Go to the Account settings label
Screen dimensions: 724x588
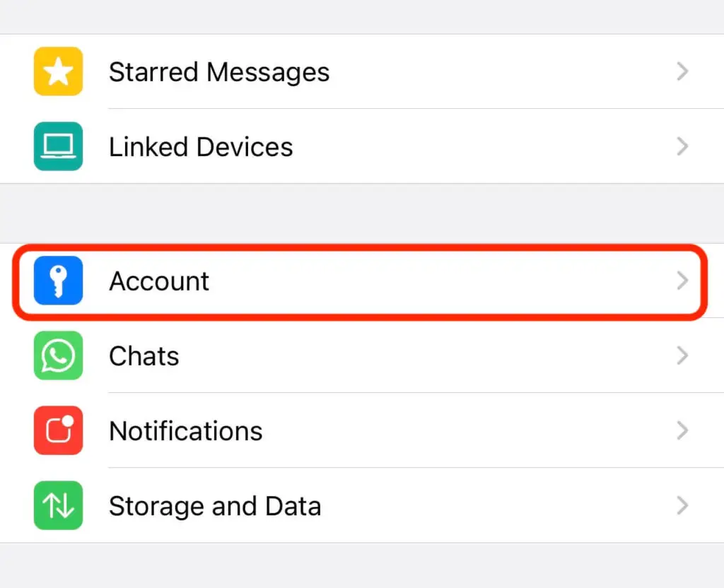click(159, 281)
